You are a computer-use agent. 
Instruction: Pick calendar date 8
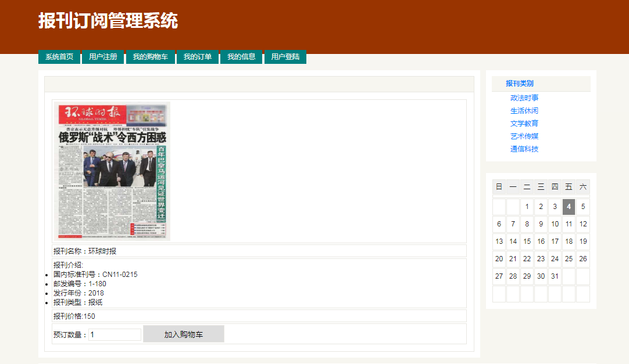(x=527, y=224)
